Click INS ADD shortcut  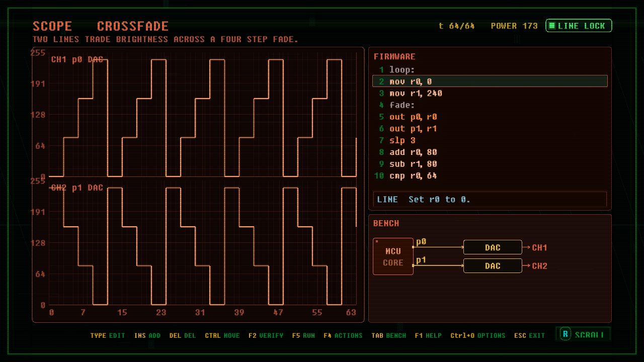pos(147,335)
